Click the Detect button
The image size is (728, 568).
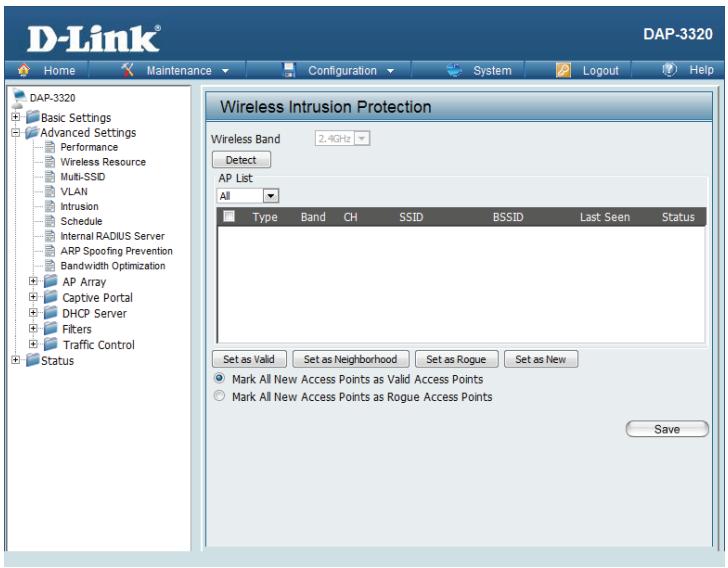pos(241,160)
